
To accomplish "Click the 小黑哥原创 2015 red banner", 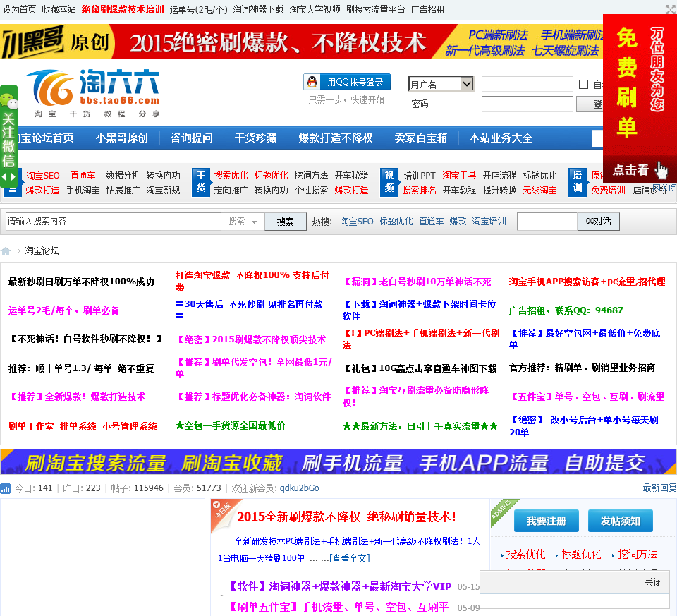I will (x=301, y=42).
